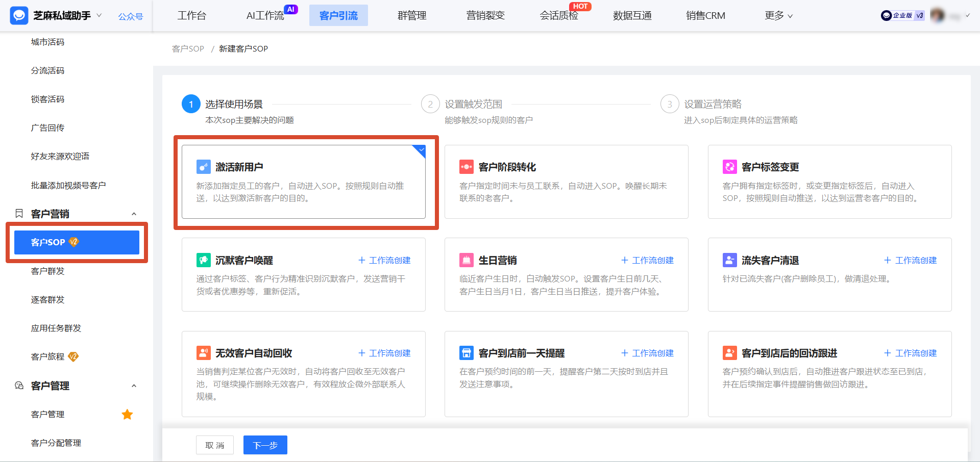Click the star icon beside 客户管理
Screen dimensions: 980x462
click(x=127, y=415)
